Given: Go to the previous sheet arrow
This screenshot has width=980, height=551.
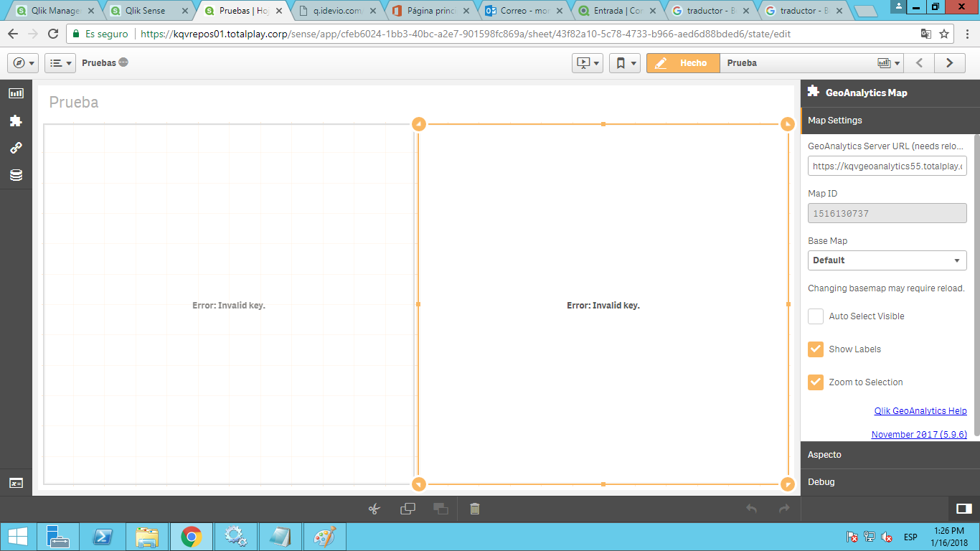Looking at the screenshot, I should point(919,63).
